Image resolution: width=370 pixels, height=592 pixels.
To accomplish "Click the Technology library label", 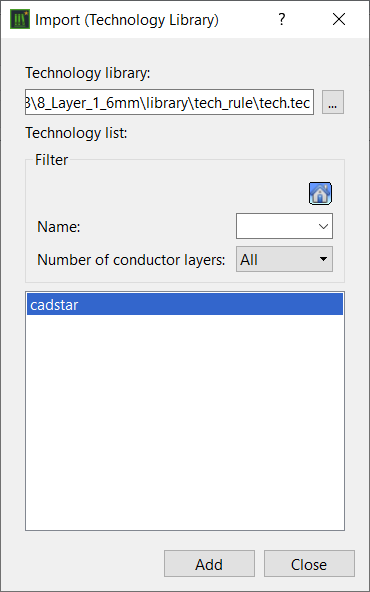I will pos(88,73).
